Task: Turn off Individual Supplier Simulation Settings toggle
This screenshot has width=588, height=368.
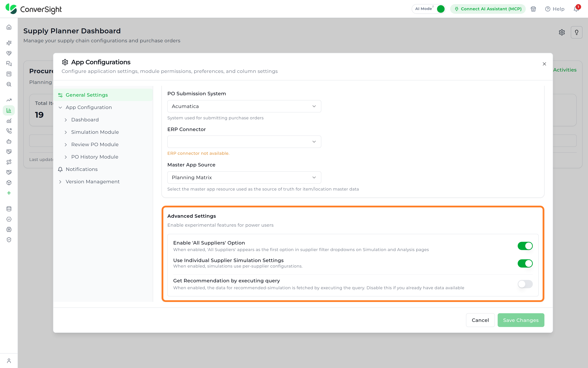Action: tap(525, 263)
